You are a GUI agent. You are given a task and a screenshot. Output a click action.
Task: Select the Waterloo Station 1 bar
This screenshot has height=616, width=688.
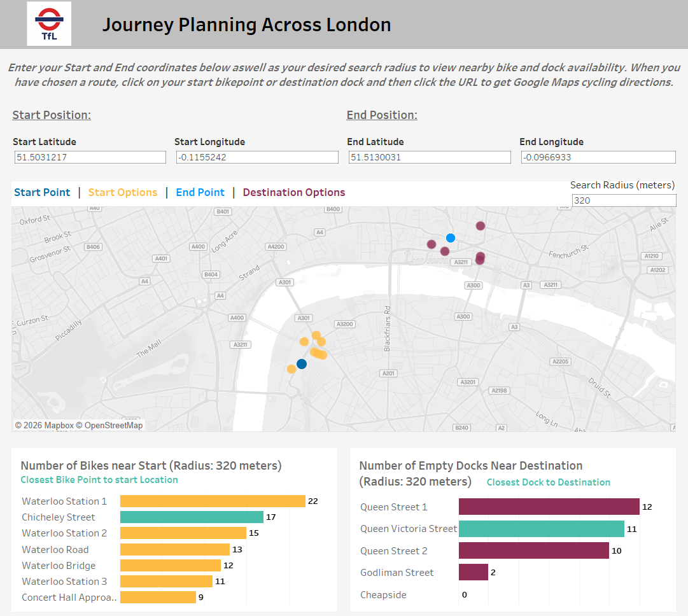pos(213,501)
